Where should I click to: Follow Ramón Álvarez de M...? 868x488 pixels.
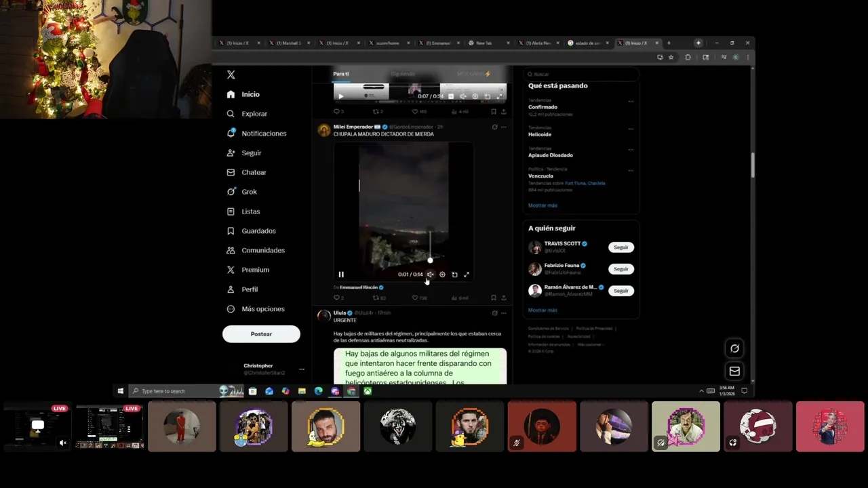coord(621,291)
